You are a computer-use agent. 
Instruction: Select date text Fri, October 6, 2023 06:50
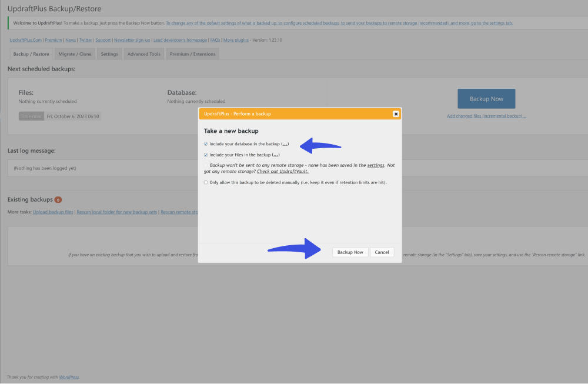click(x=73, y=116)
